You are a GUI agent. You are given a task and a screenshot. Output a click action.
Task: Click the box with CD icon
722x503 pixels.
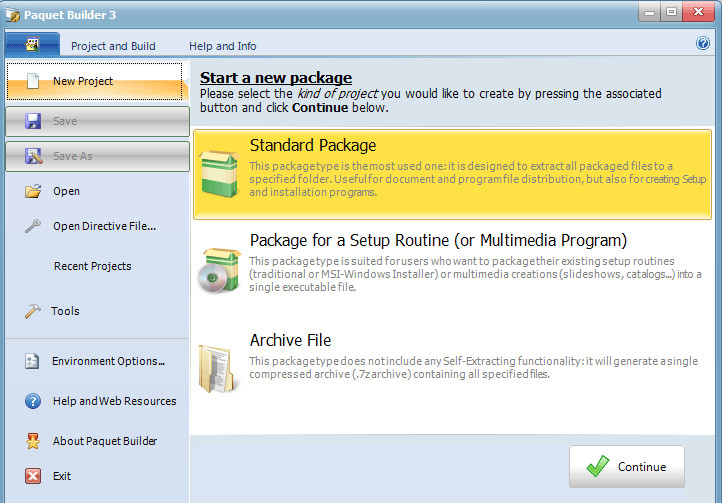click(x=219, y=270)
